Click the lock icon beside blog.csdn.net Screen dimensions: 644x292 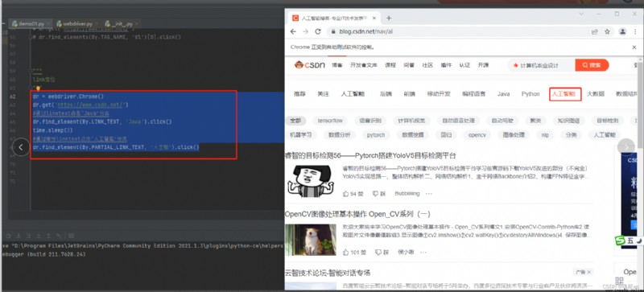[x=333, y=31]
